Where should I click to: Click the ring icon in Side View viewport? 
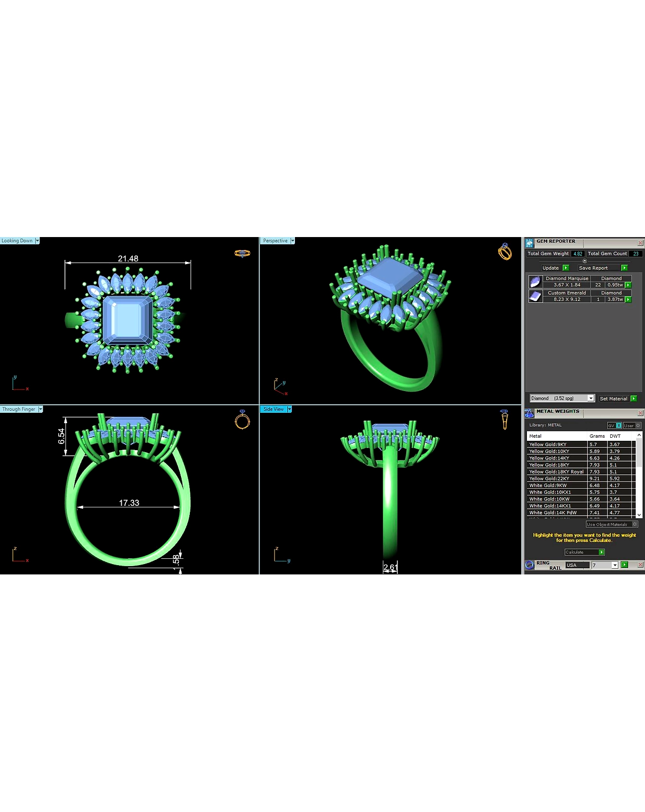click(504, 419)
